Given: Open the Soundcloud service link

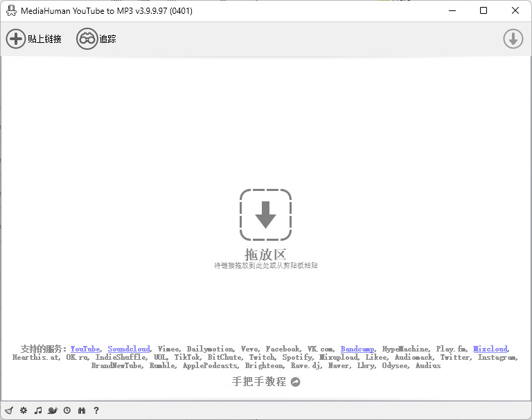Looking at the screenshot, I should 129,349.
